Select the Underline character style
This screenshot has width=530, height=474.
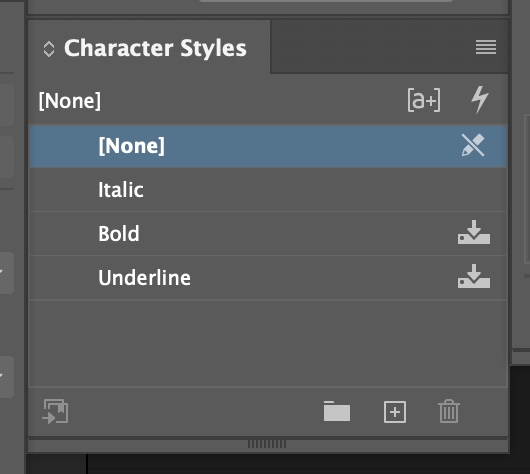coord(268,278)
